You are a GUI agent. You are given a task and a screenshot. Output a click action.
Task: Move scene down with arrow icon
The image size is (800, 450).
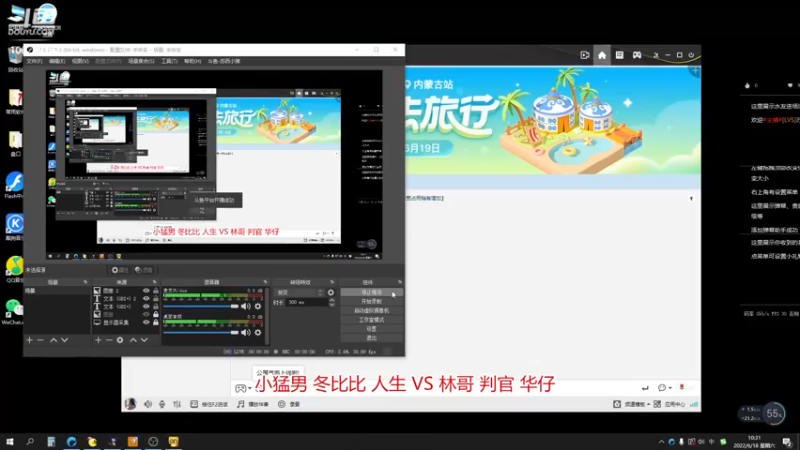pos(65,340)
